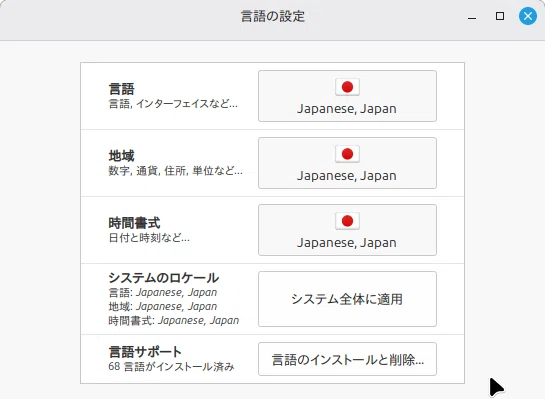The height and width of the screenshot is (399, 545).
Task: Open the 地域 Japanese, Japan region selector
Action: [x=347, y=163]
